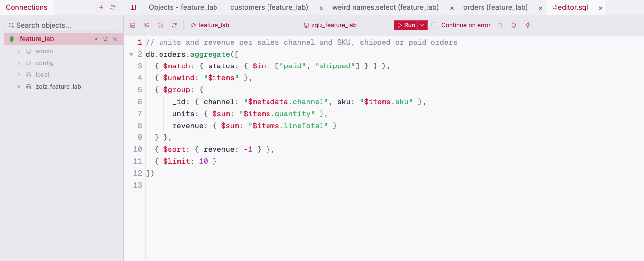Click the save file icon in editor toolbar
This screenshot has width=644, height=261.
click(x=132, y=25)
